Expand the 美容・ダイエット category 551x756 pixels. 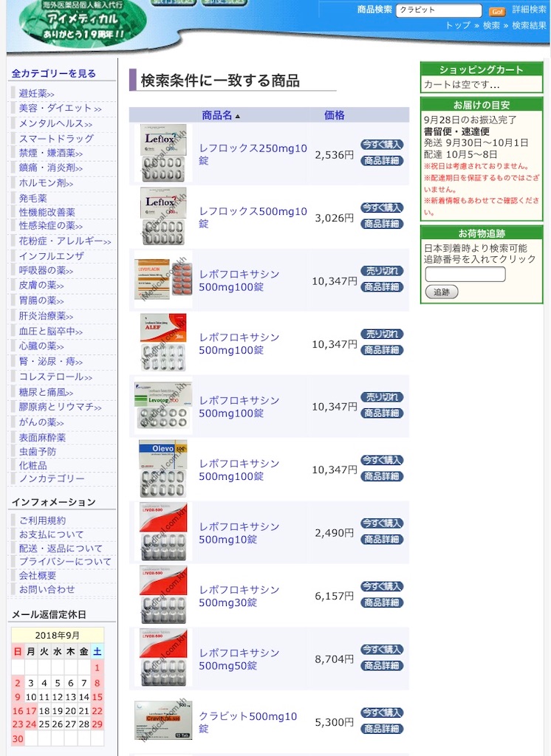pos(60,108)
